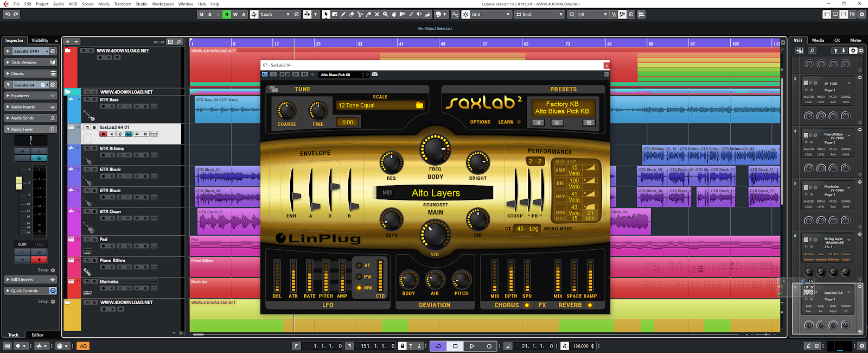The width and height of the screenshot is (868, 353).
Task: Select the Range Selection tool
Action: point(334,14)
